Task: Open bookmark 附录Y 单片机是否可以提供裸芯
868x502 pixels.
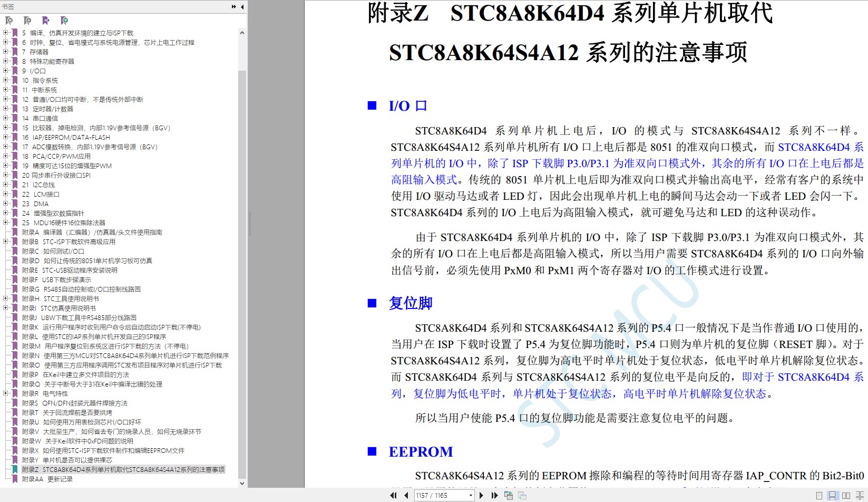Action: click(67, 460)
